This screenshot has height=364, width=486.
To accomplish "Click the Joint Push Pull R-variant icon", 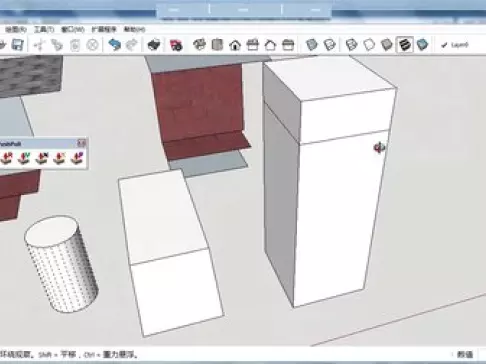I will 7,158.
